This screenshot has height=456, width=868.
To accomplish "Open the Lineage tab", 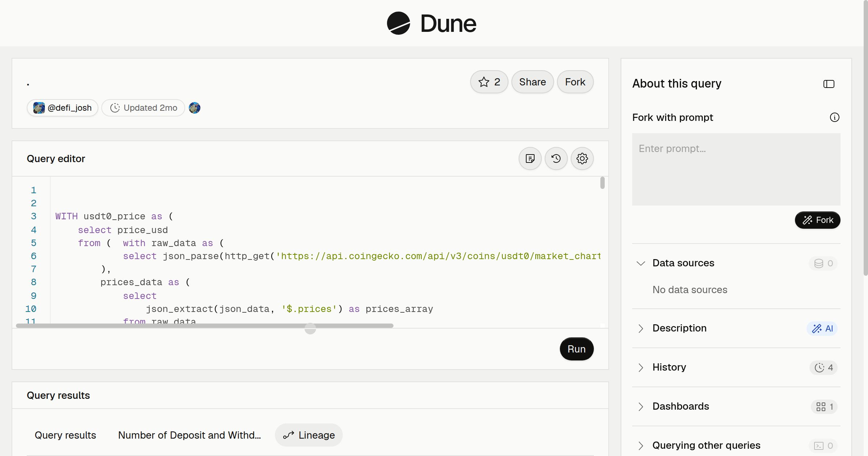I will pyautogui.click(x=309, y=435).
